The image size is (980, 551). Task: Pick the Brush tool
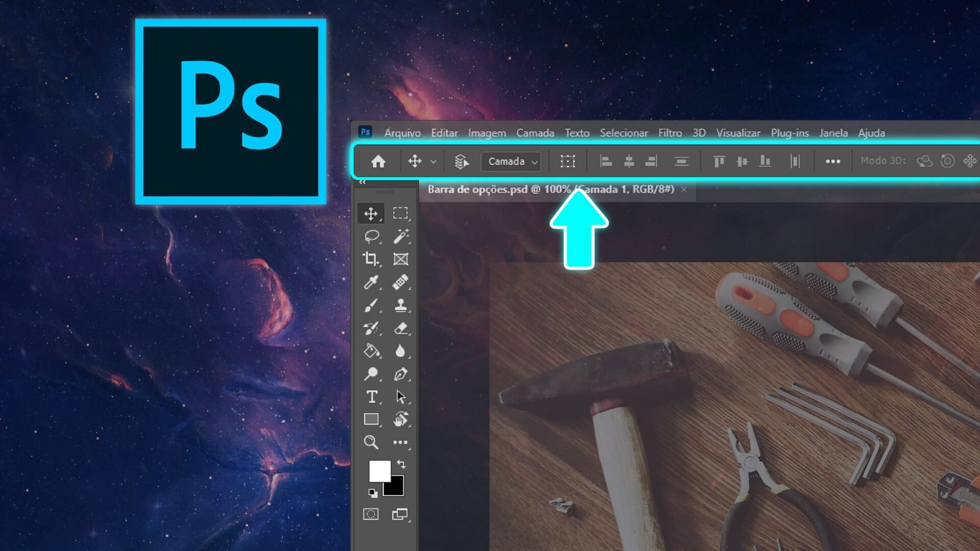[x=371, y=305]
